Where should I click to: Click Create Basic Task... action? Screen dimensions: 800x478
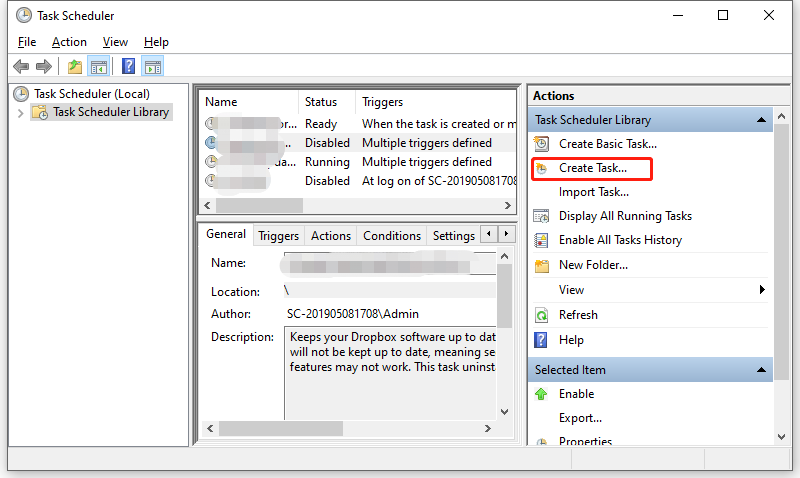pos(608,144)
